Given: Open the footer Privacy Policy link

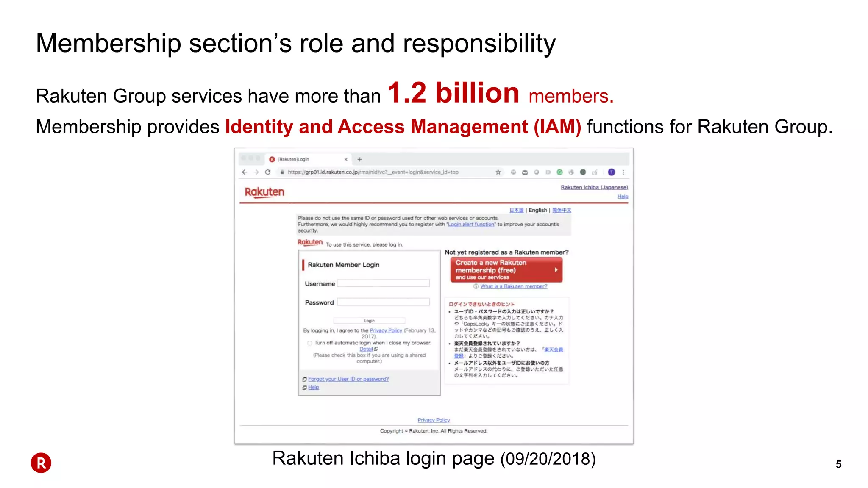Looking at the screenshot, I should point(434,420).
